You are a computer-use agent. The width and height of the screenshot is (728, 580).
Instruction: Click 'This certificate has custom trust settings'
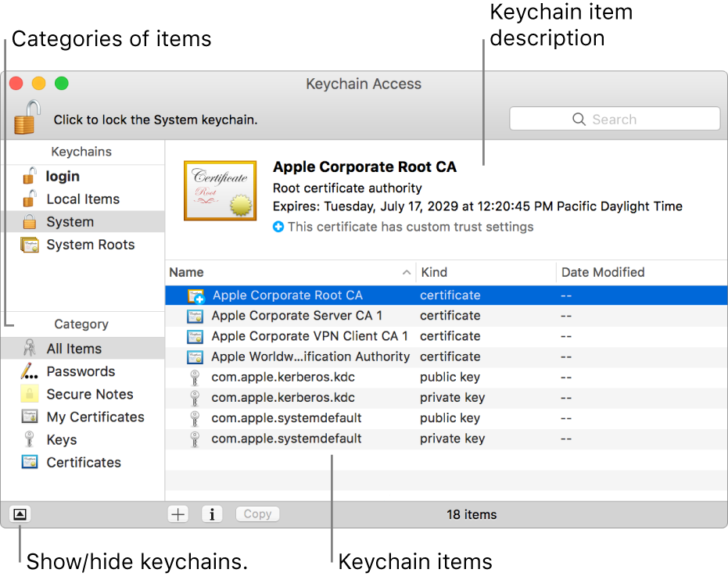(411, 227)
